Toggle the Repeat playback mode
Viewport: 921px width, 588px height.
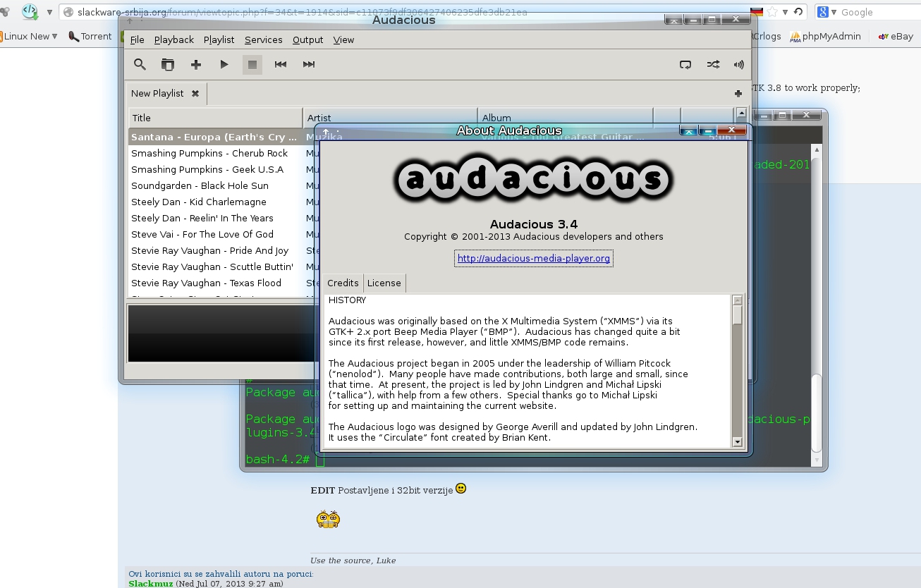(x=685, y=65)
